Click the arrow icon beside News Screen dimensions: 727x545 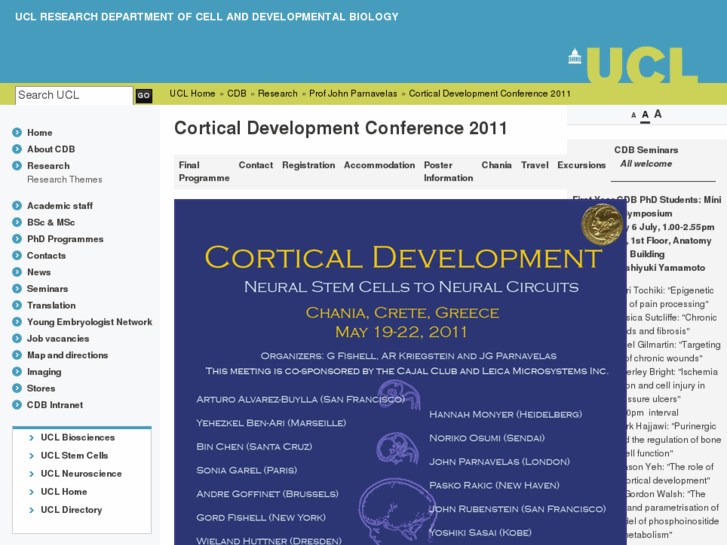click(x=17, y=272)
